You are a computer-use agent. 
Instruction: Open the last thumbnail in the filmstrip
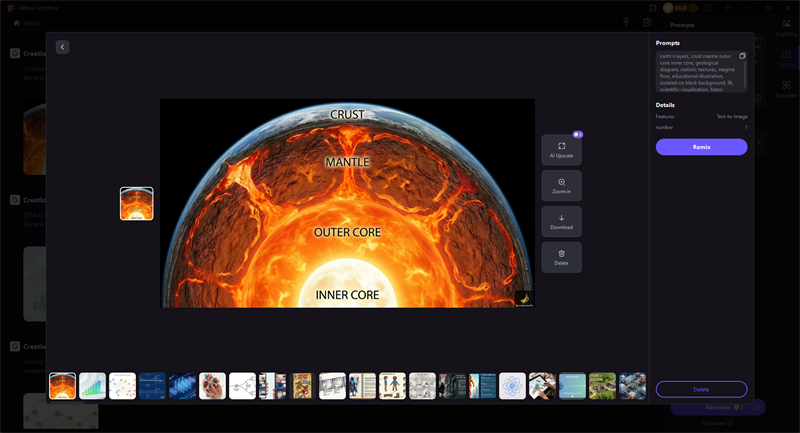coord(632,386)
